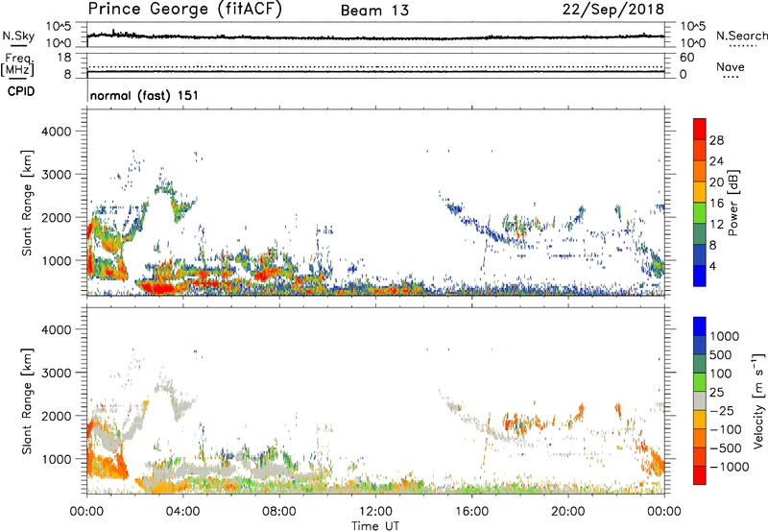
Task: Click "Slant Range [km]" label of velocity panel
Action: pyautogui.click(x=27, y=400)
